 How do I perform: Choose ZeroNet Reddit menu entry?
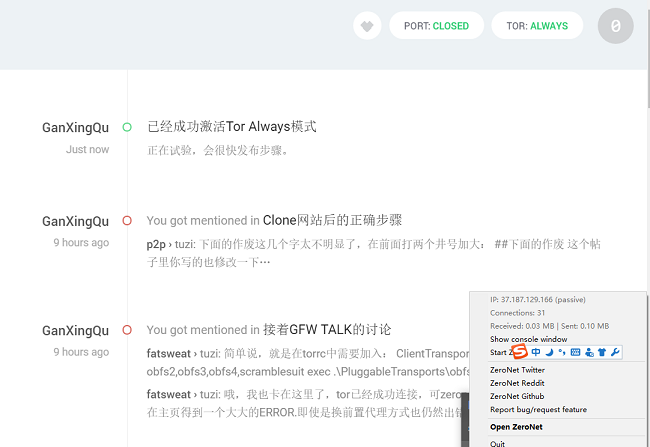[x=517, y=383]
